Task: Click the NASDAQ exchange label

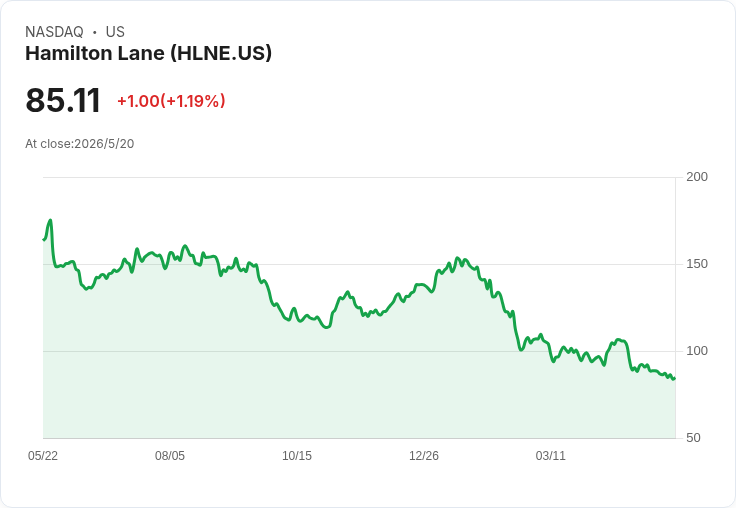Action: pos(54,32)
